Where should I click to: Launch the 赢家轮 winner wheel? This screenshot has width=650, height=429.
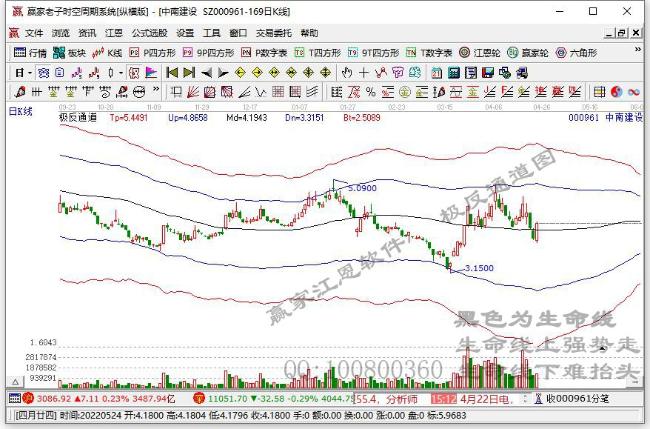528,53
